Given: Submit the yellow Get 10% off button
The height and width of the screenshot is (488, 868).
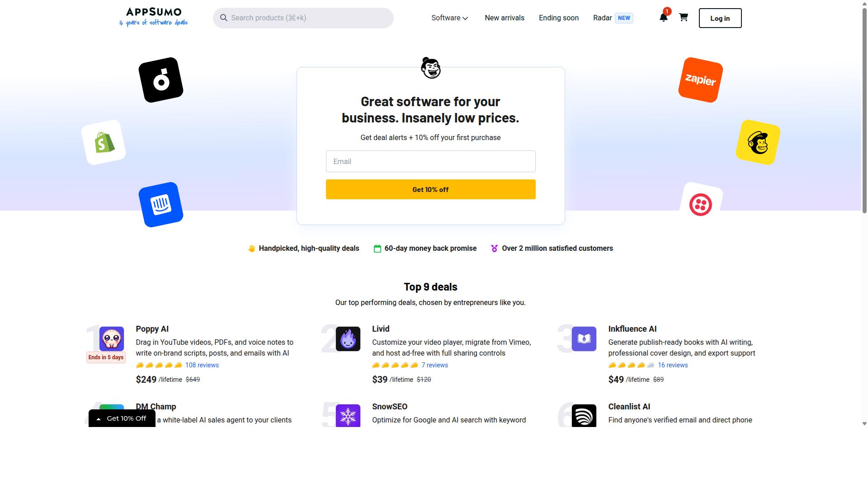Looking at the screenshot, I should (431, 189).
